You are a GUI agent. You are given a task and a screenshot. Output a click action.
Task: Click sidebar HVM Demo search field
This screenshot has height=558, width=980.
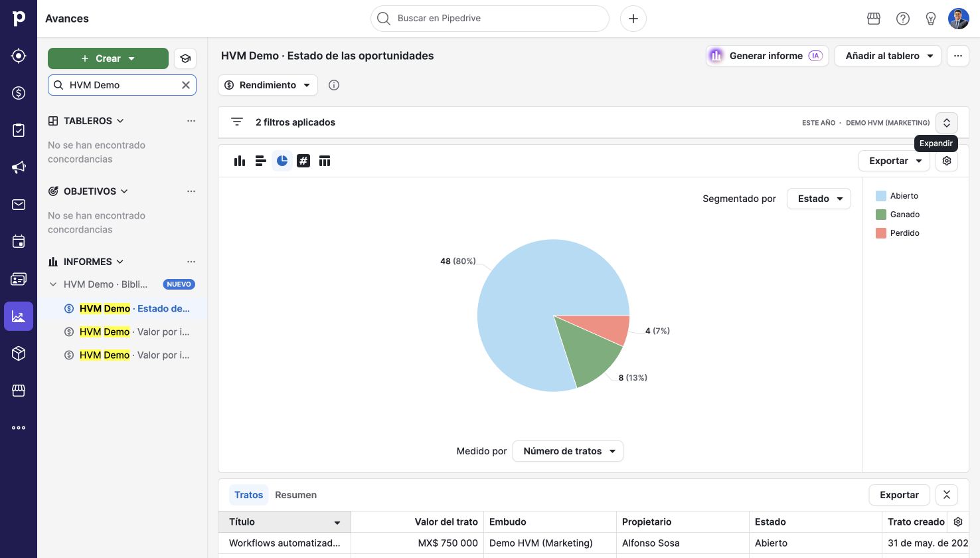click(x=122, y=85)
